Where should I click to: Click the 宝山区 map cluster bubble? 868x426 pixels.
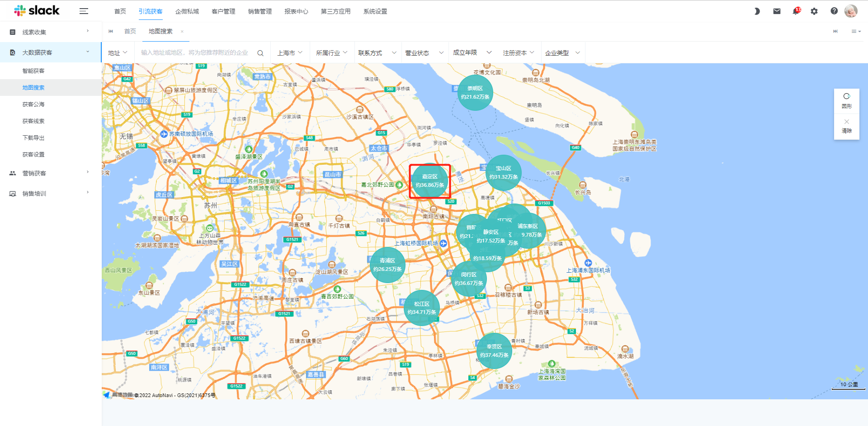coord(504,173)
